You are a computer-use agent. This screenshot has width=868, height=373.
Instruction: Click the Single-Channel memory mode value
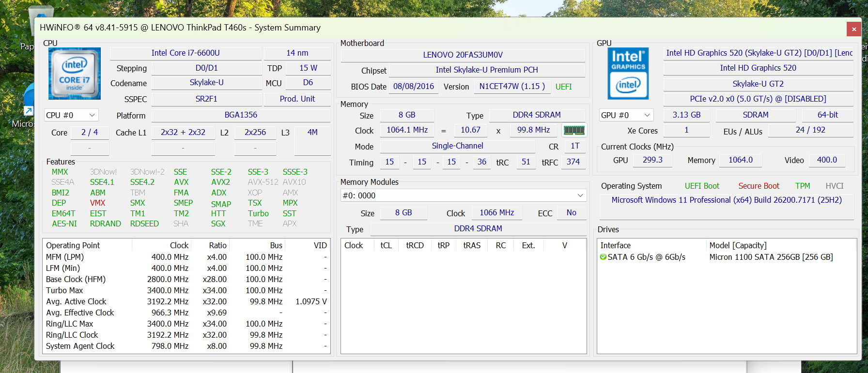(458, 146)
